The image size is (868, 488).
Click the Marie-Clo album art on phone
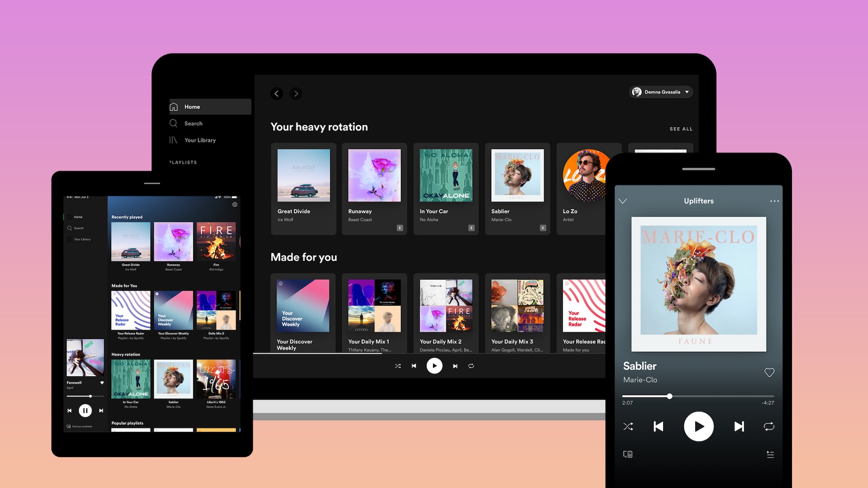(699, 284)
